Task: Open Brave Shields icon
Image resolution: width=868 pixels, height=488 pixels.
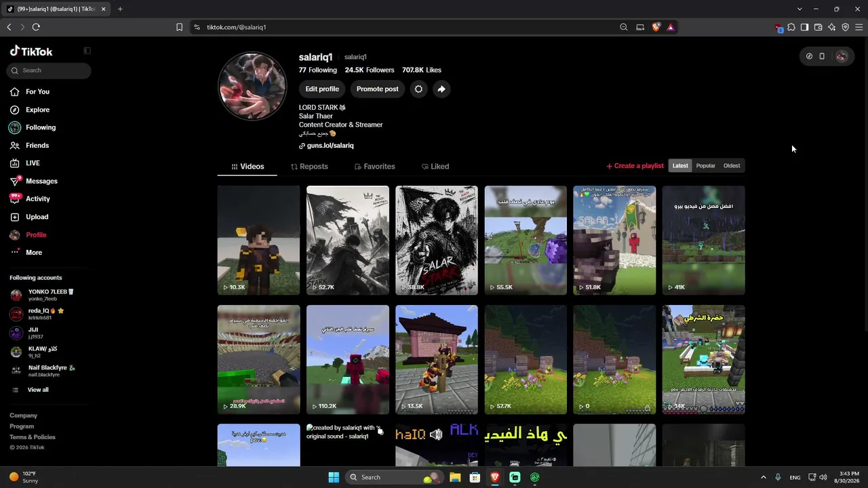Action: pyautogui.click(x=656, y=27)
